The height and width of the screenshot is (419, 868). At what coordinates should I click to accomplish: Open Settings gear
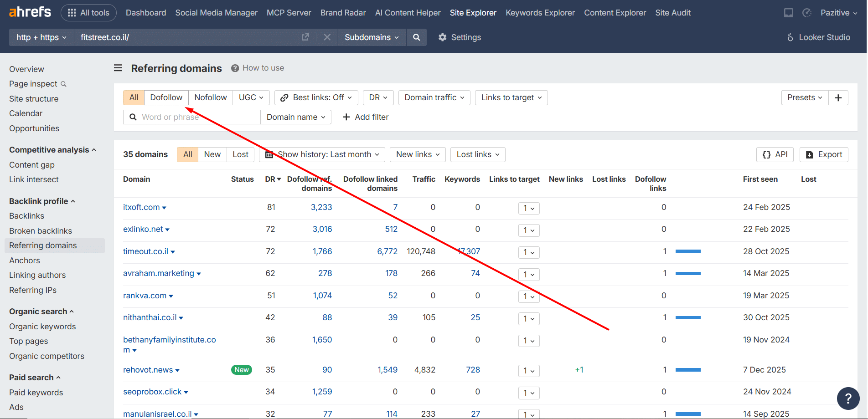(x=460, y=37)
